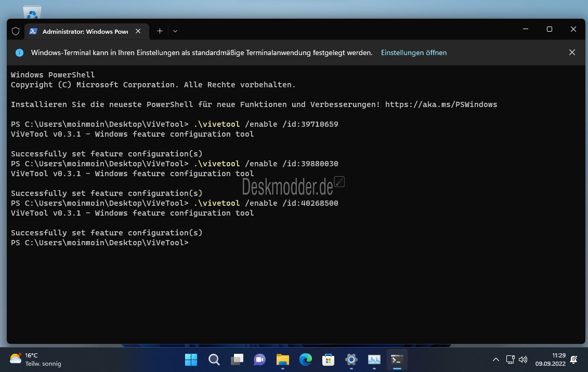Select the Recycle Bin on the desktop
588x372 pixels.
click(x=32, y=12)
